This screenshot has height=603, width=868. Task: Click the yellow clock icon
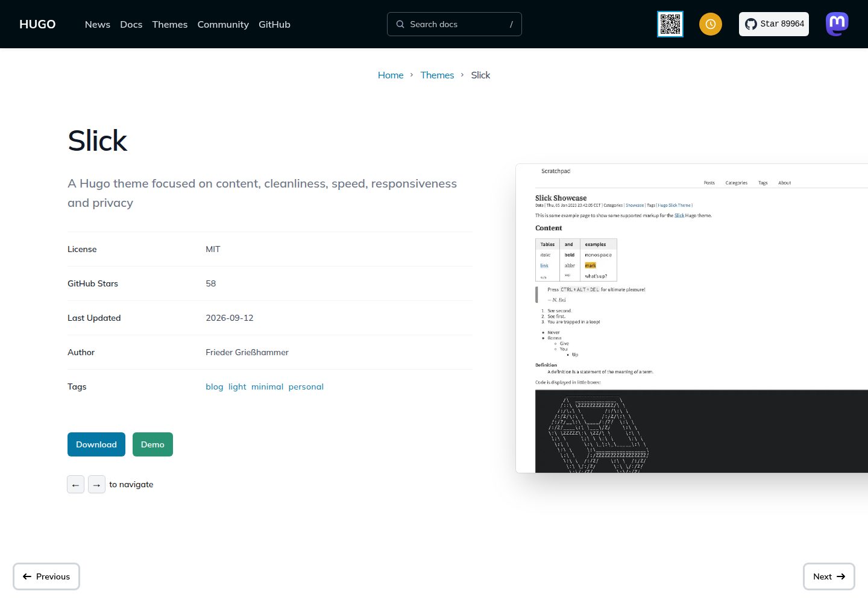(x=711, y=24)
